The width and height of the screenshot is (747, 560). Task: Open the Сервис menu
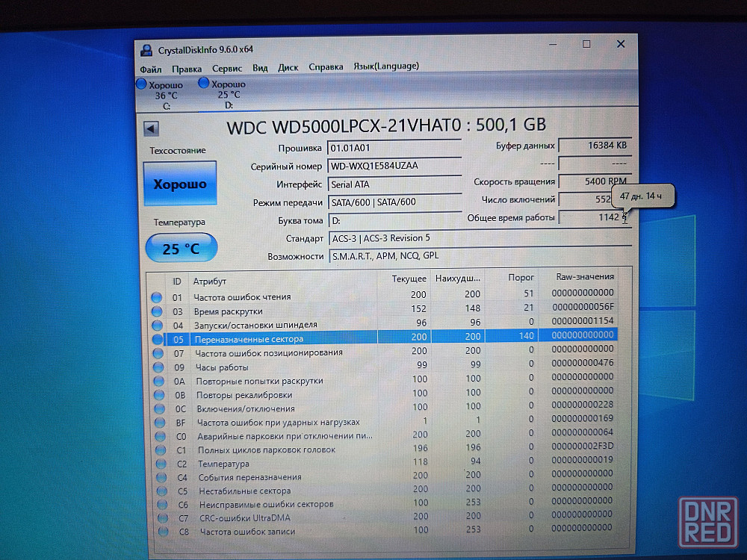pos(227,69)
